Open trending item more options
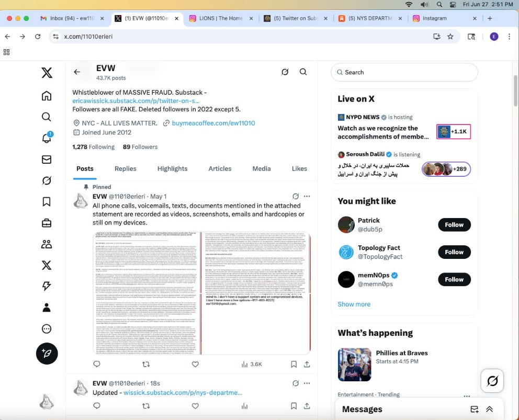519x420 pixels. click(467, 396)
